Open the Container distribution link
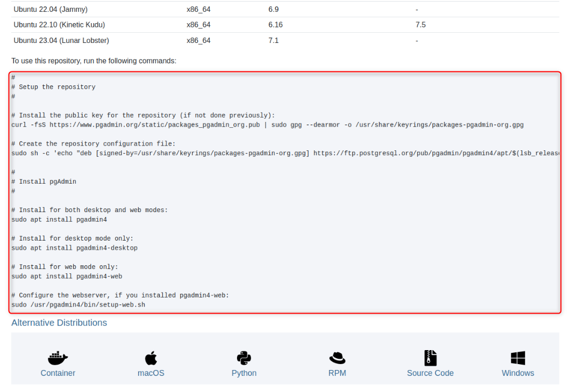This screenshot has width=573, height=392. click(x=58, y=373)
